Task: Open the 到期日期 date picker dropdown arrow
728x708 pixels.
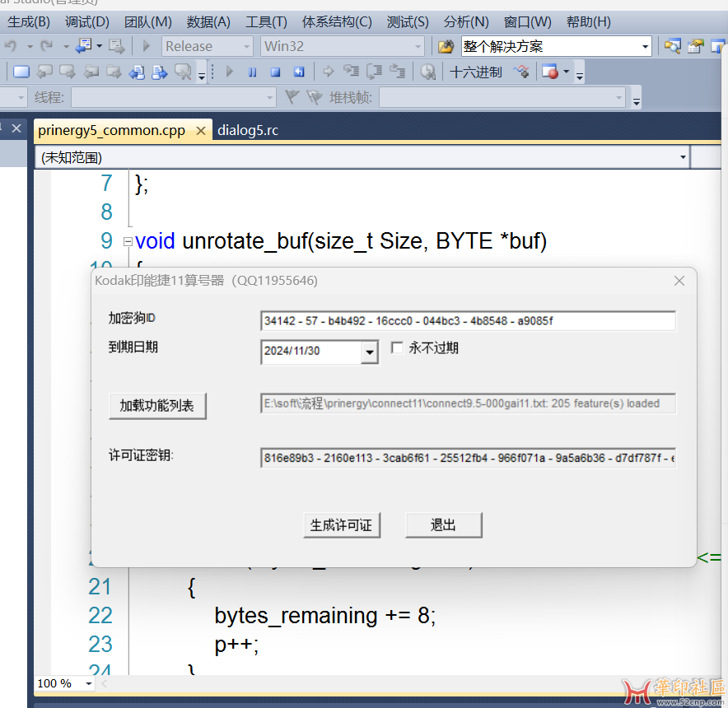Action: click(x=370, y=352)
